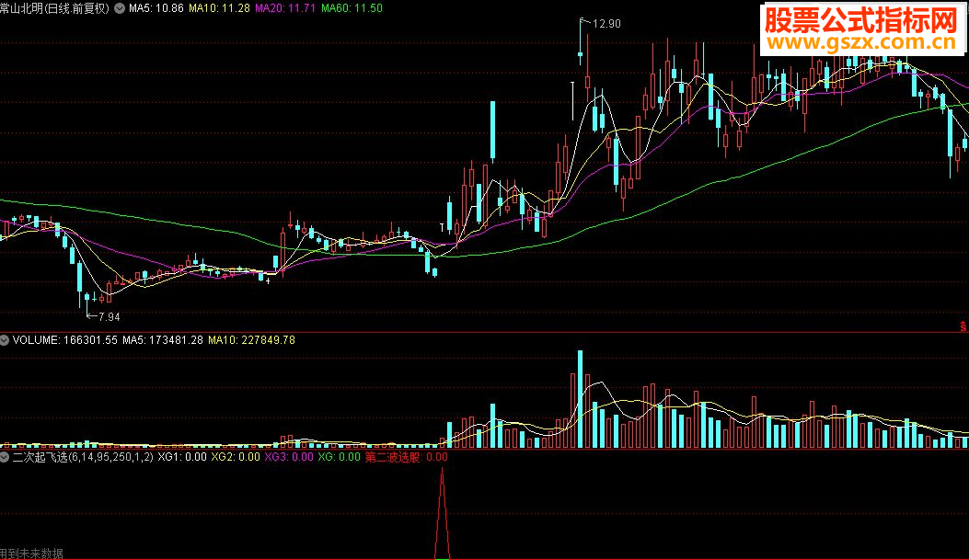Screen dimensions: 969x560
Task: Click the MA10: 11.28 label
Action: pyautogui.click(x=219, y=8)
